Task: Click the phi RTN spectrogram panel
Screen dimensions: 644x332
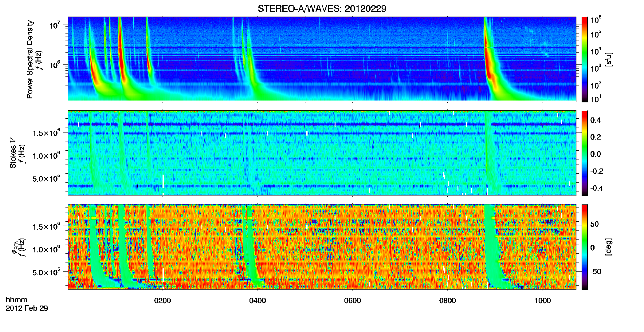Action: point(322,247)
